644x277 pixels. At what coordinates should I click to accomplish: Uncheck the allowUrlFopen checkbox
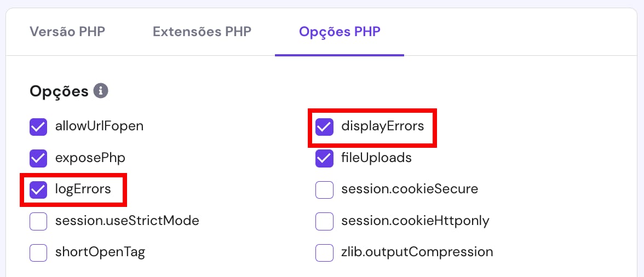(x=38, y=127)
